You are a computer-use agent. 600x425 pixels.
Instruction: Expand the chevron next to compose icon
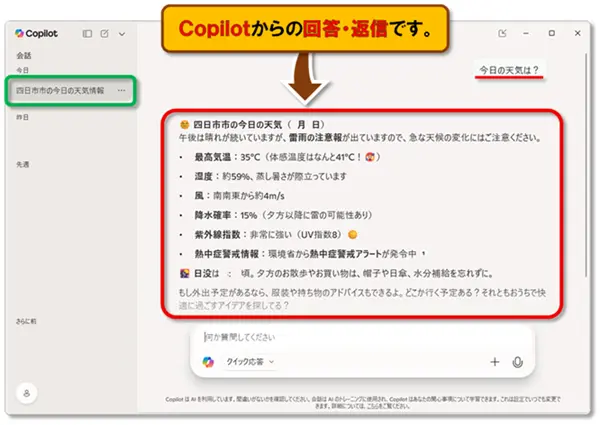[122, 34]
